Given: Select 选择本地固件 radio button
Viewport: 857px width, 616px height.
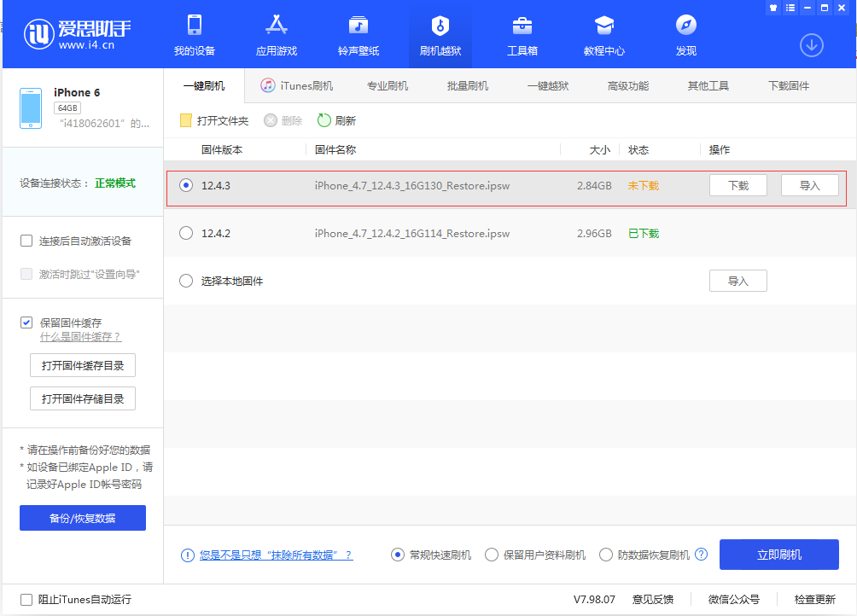Looking at the screenshot, I should click(186, 281).
